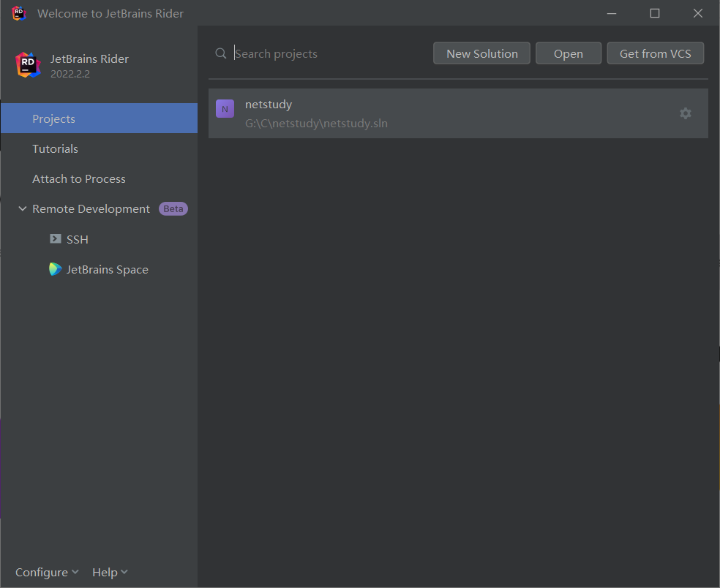The height and width of the screenshot is (588, 720).
Task: Open the Help dropdown
Action: pos(110,573)
